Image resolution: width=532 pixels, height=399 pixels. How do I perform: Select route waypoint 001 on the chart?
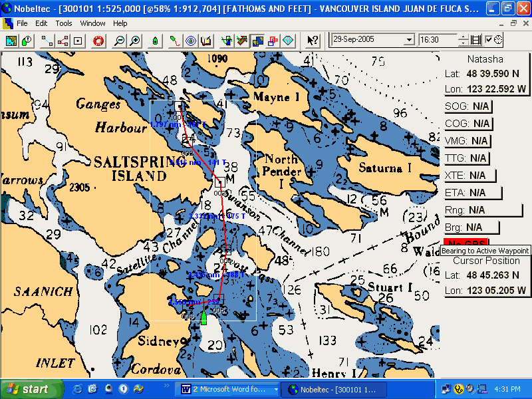click(x=179, y=106)
